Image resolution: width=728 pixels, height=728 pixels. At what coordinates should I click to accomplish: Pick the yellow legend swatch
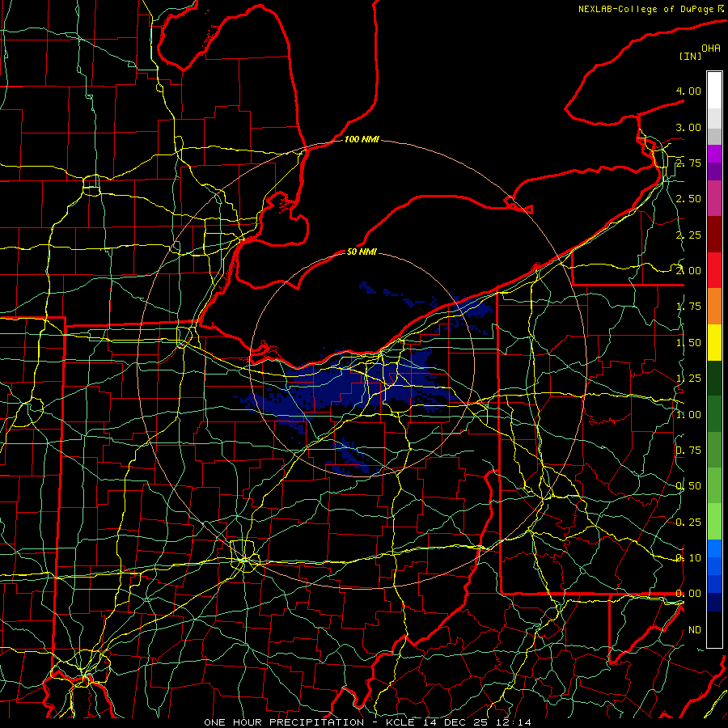[x=714, y=342]
